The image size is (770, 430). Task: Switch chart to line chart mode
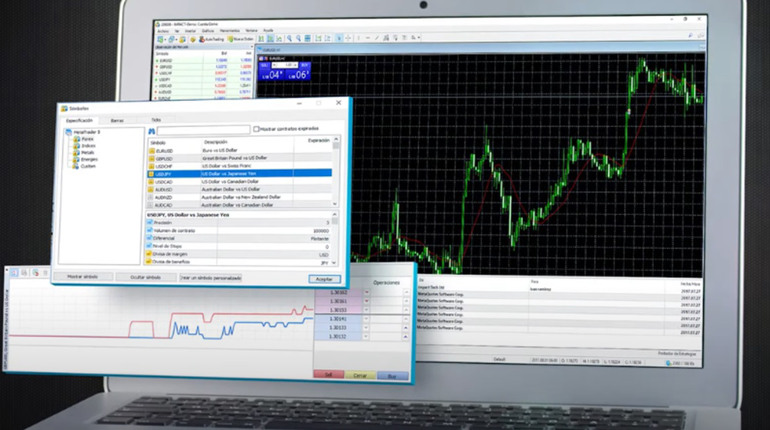(279, 38)
